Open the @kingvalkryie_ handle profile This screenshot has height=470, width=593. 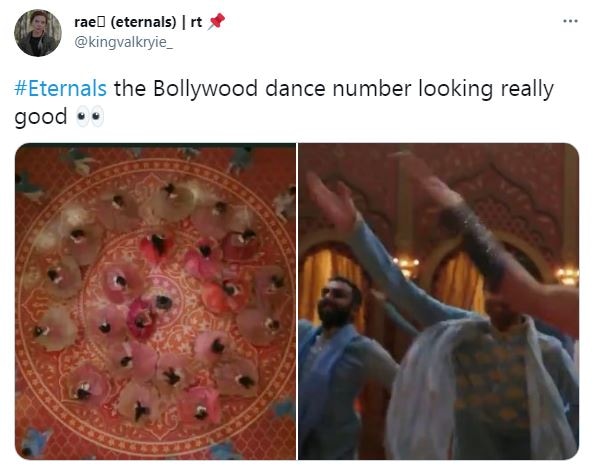(124, 42)
